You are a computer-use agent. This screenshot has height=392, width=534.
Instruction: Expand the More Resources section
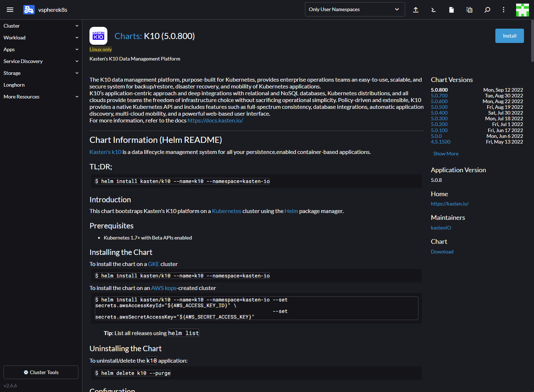tap(41, 97)
